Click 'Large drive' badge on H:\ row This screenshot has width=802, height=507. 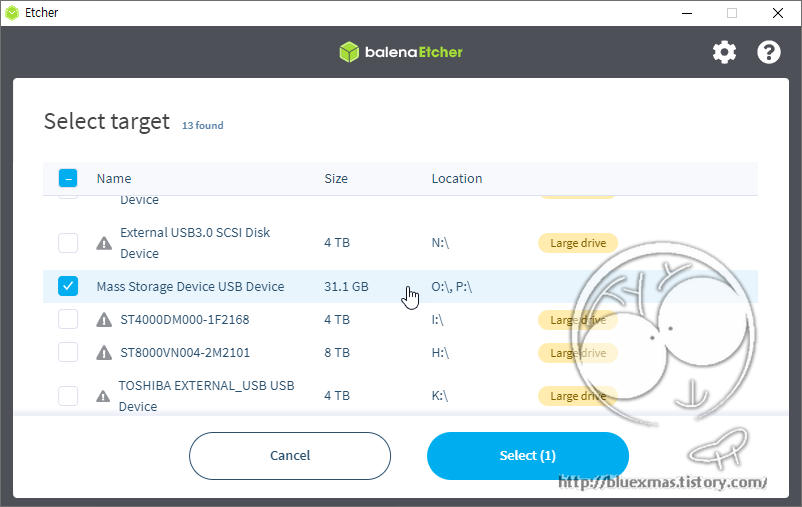[578, 353]
